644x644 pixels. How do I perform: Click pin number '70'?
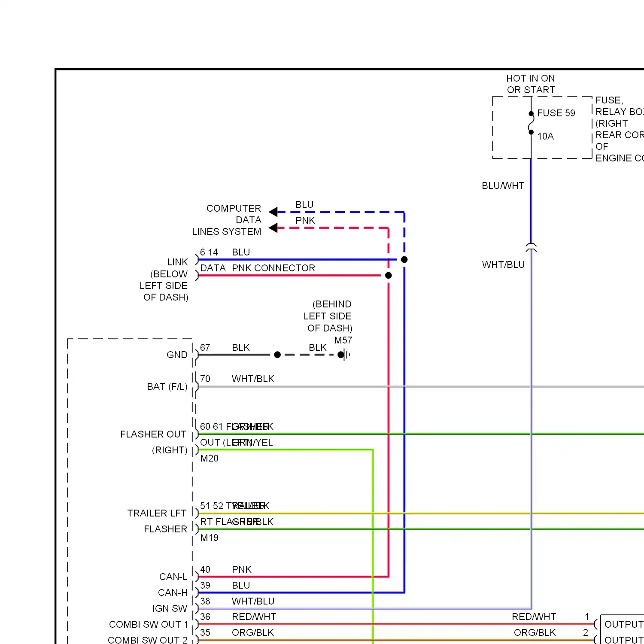[205, 379]
